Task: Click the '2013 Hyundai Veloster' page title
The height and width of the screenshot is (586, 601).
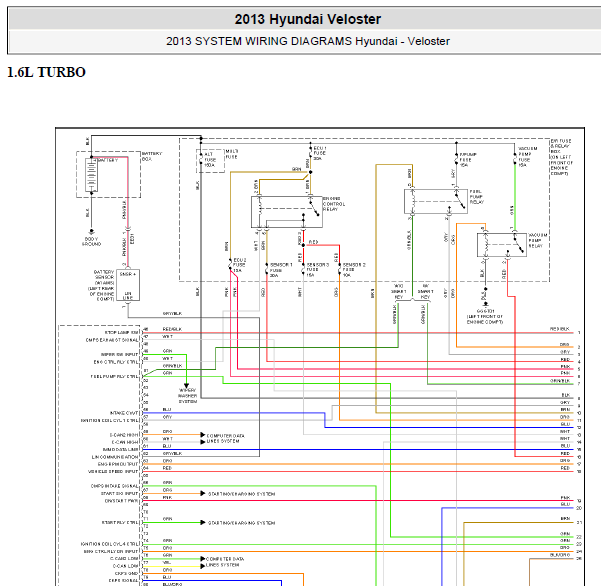Action: tap(308, 19)
